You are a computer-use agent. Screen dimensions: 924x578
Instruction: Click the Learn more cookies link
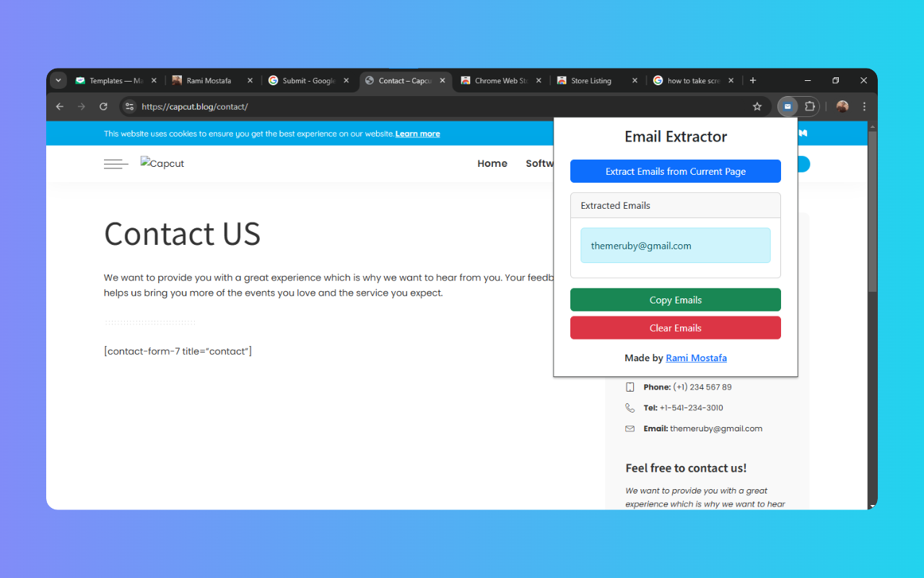coord(417,134)
